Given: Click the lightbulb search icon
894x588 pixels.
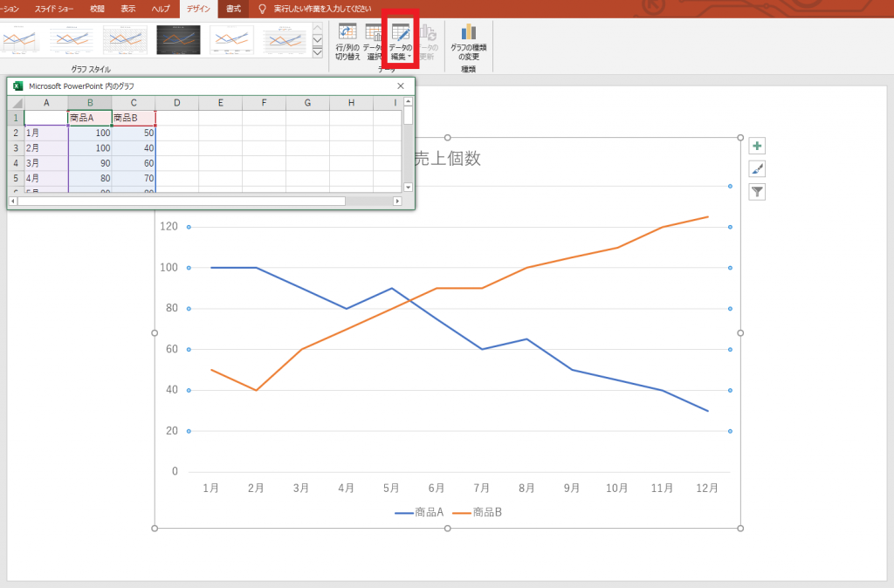Looking at the screenshot, I should pyautogui.click(x=262, y=8).
